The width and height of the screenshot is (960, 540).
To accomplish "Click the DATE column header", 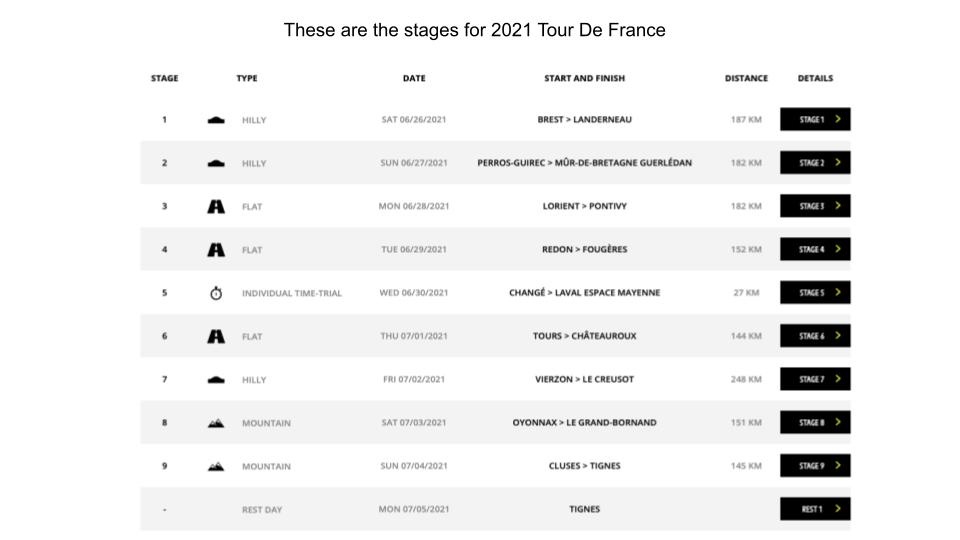I will coord(414,78).
